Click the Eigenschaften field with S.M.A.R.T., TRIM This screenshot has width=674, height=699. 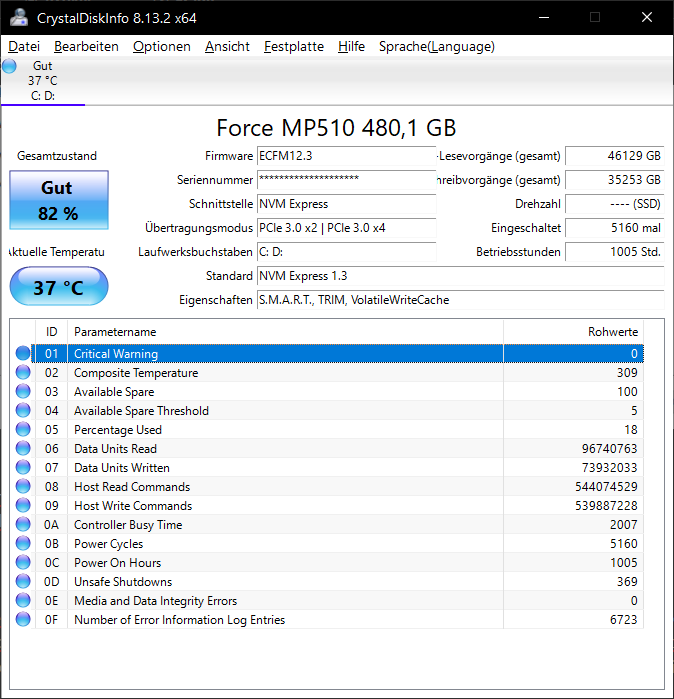[460, 300]
